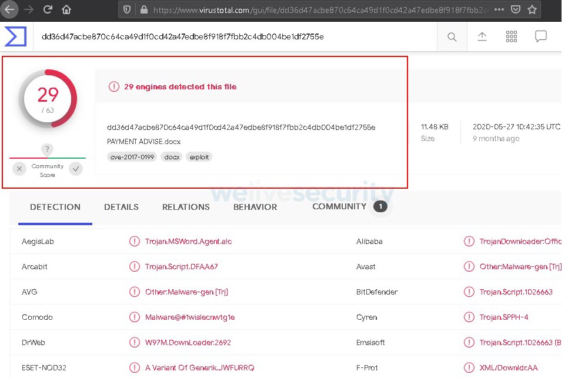Click Cyren's Trojan.SPPH-4 result
The height and width of the screenshot is (378, 588).
click(x=504, y=317)
